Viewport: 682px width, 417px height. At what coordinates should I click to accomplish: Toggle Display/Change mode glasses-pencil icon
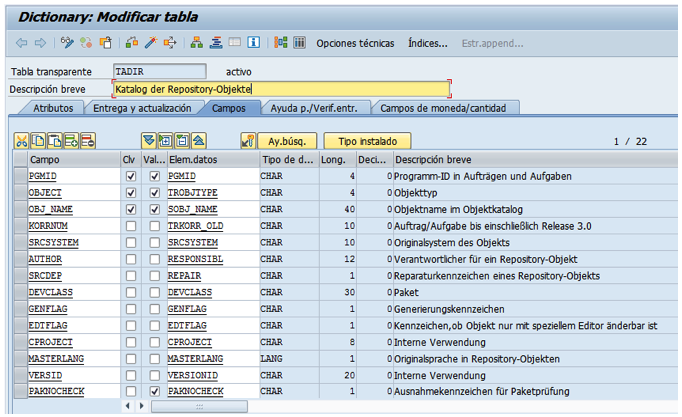pos(67,43)
